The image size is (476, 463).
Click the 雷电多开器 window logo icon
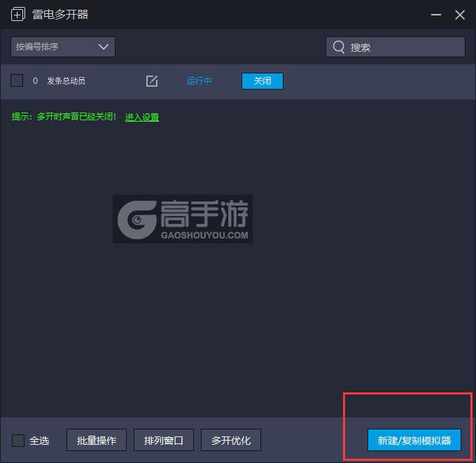click(18, 14)
